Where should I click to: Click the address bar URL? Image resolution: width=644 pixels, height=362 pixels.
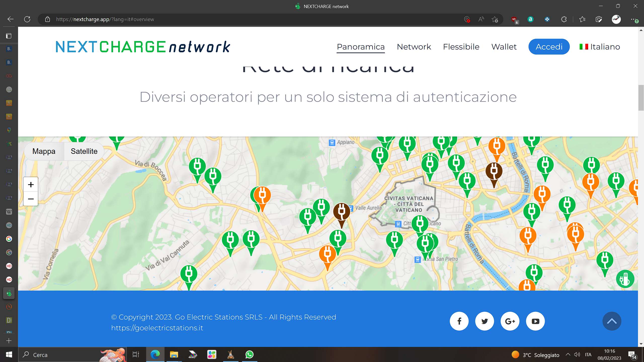tap(105, 19)
